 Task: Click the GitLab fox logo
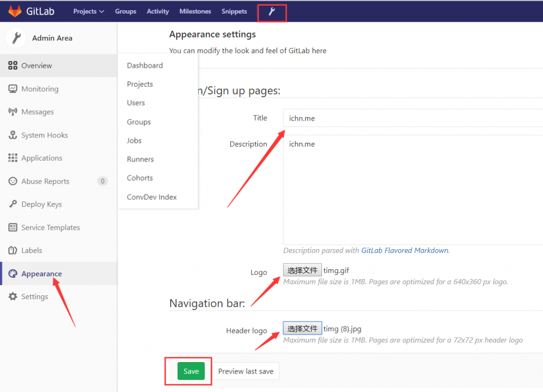15,11
